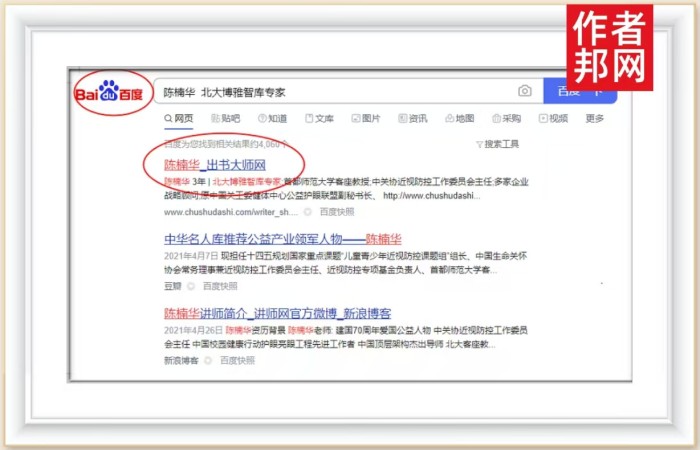This screenshot has width=700, height=450.
Task: Switch to the 图片 tab
Action: tap(365, 118)
